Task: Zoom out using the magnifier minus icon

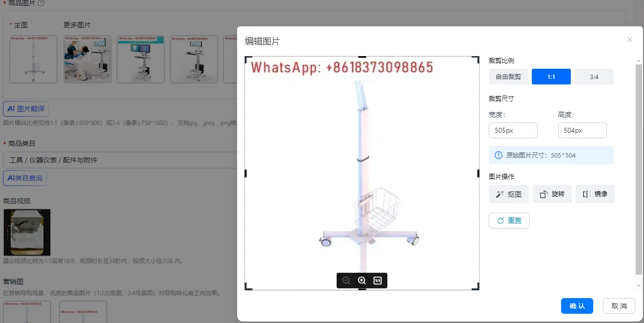Action: (346, 281)
